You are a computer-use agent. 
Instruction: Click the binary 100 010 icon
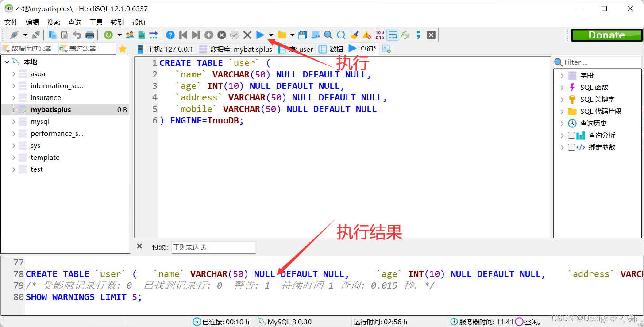click(x=380, y=35)
